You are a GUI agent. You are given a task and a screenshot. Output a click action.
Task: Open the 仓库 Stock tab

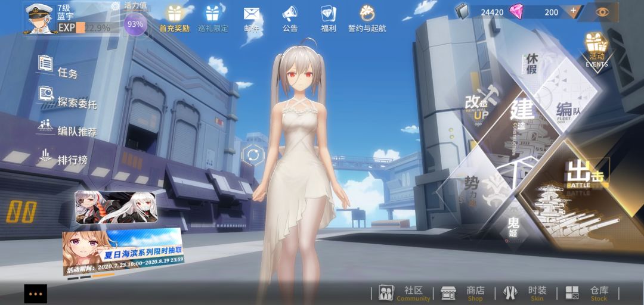click(x=587, y=293)
